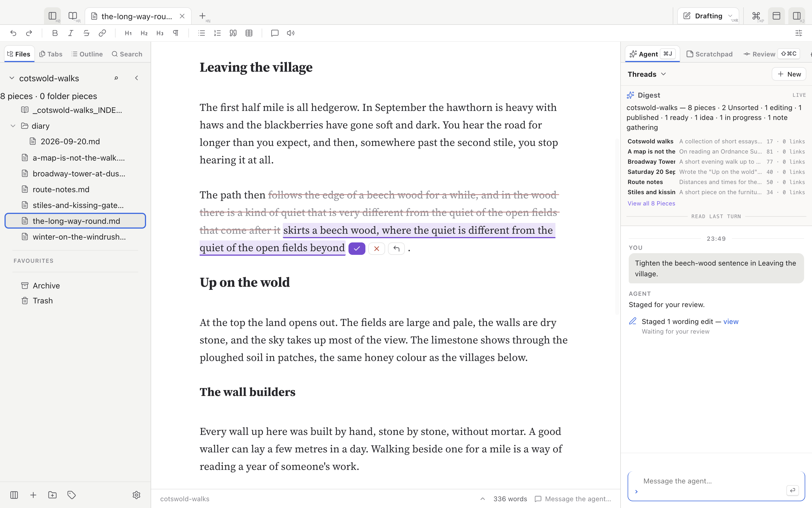Image resolution: width=812 pixels, height=508 pixels.
Task: Open the reading view book icon
Action: click(72, 16)
